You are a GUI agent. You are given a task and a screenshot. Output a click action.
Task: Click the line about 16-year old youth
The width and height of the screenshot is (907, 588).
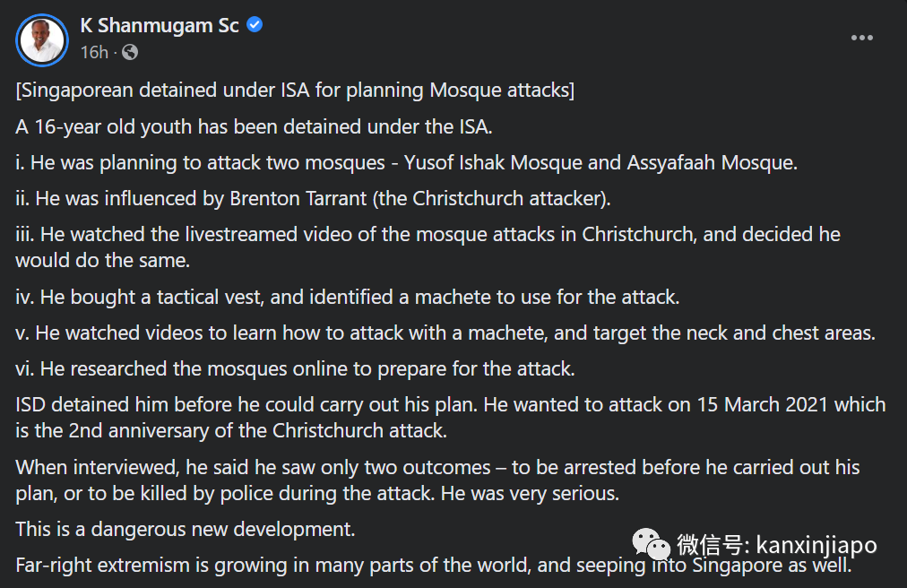coord(254,126)
